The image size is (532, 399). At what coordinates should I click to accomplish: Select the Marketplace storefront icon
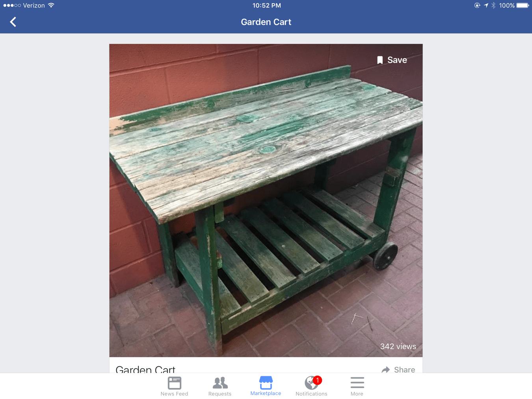click(266, 382)
